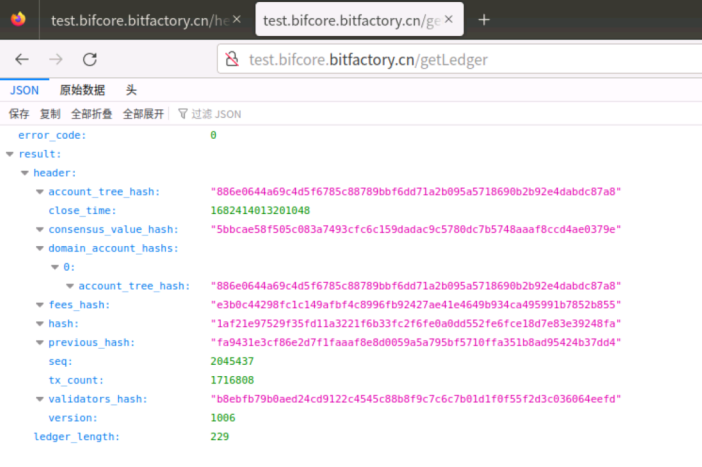Click the filter funnel icon
Image resolution: width=702 pixels, height=467 pixels.
182,114
